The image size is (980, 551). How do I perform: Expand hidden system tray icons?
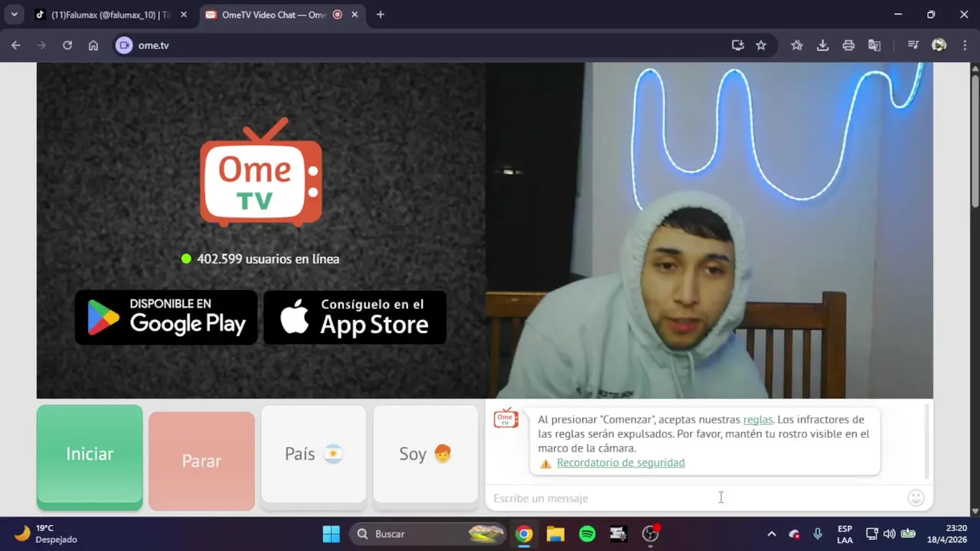pyautogui.click(x=772, y=533)
